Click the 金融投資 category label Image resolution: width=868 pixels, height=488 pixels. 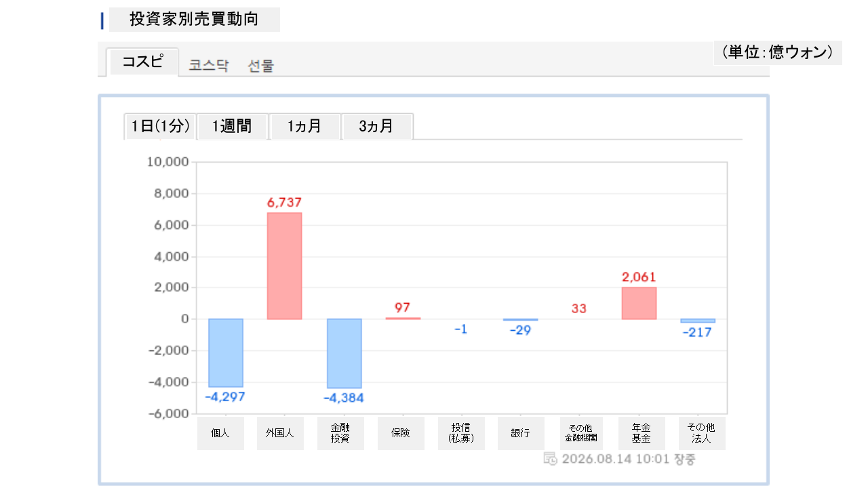click(x=340, y=433)
